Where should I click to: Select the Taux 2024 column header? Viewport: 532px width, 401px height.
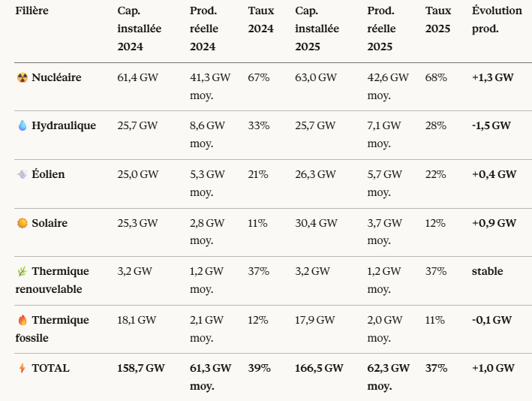pyautogui.click(x=260, y=20)
